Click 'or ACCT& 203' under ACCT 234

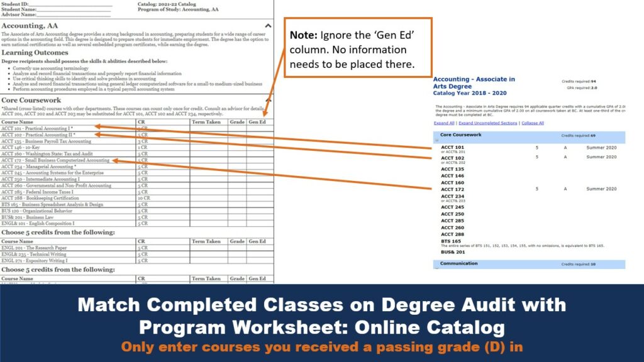tap(453, 201)
